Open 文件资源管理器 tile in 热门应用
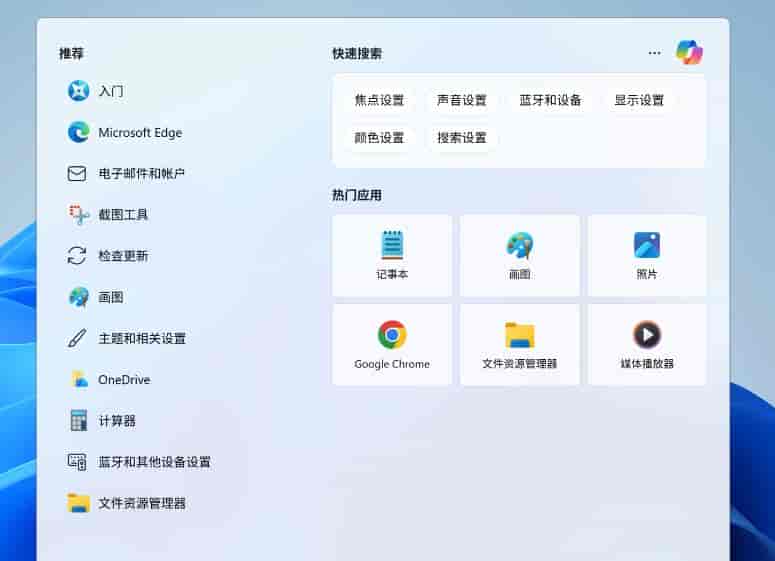Screen dimensions: 775x561 click(519, 345)
